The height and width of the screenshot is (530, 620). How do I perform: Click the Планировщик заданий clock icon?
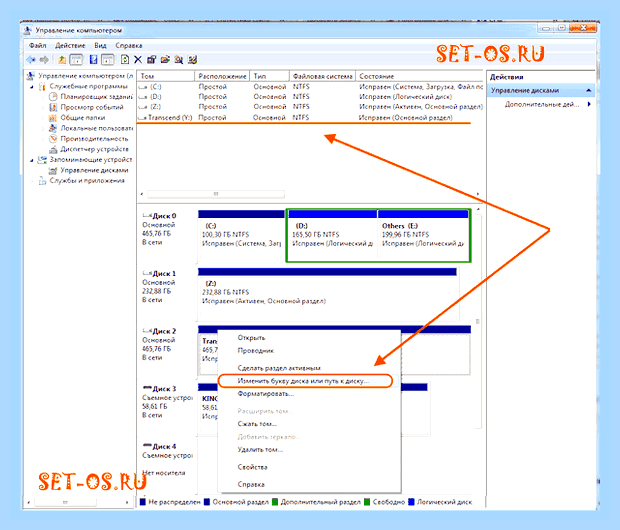53,97
